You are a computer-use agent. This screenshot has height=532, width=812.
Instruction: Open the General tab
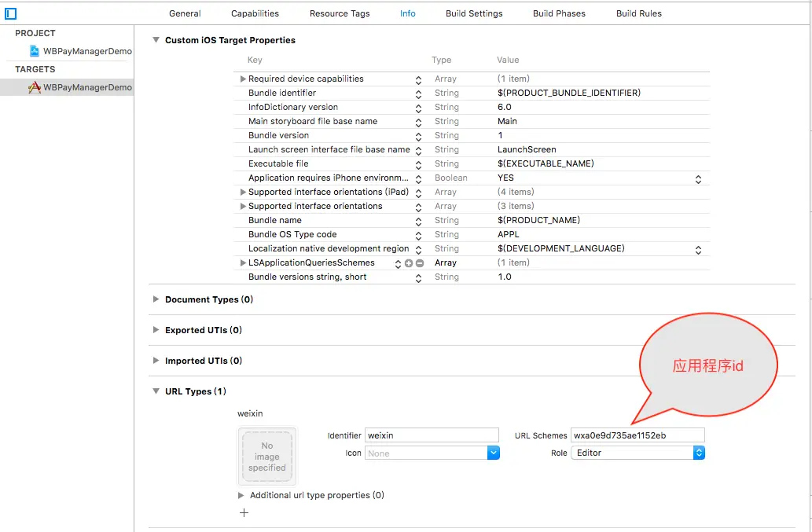tap(185, 13)
